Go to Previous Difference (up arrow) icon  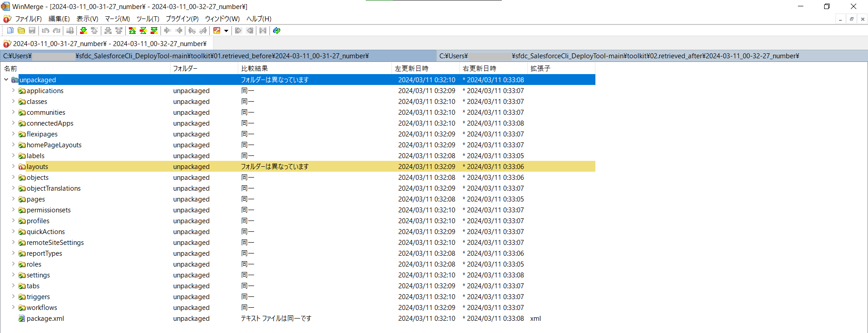(94, 30)
